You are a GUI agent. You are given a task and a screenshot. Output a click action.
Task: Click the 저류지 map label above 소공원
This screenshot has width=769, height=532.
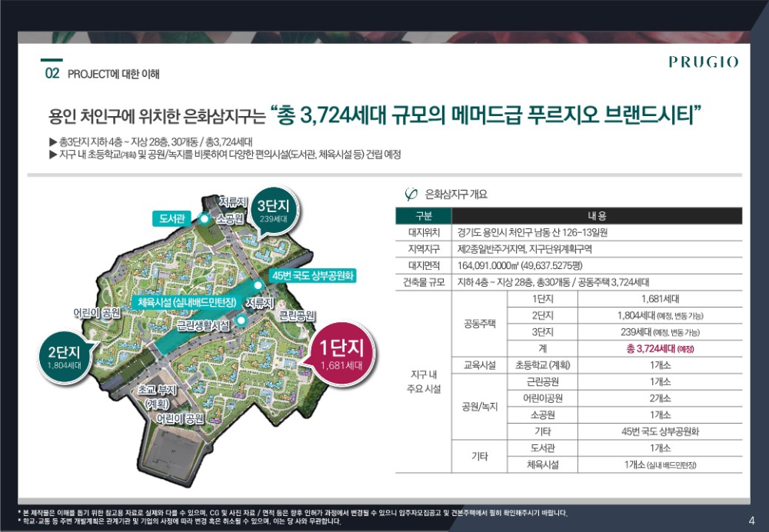pyautogui.click(x=234, y=202)
